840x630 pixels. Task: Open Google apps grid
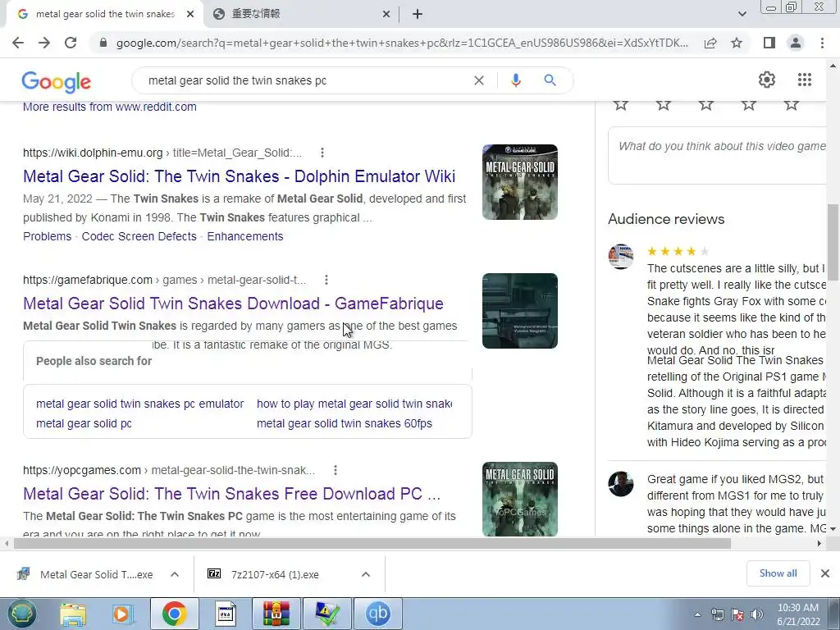[805, 80]
